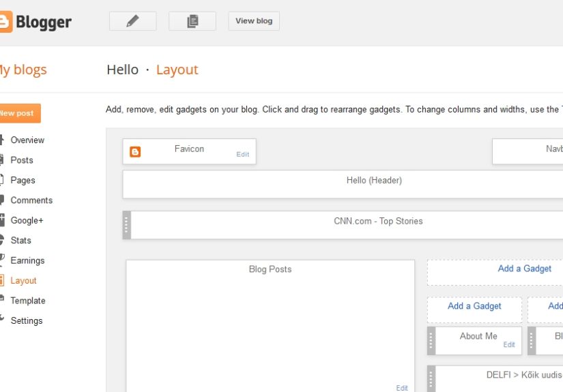
Task: Select Layout in the sidebar
Action: pos(23,280)
